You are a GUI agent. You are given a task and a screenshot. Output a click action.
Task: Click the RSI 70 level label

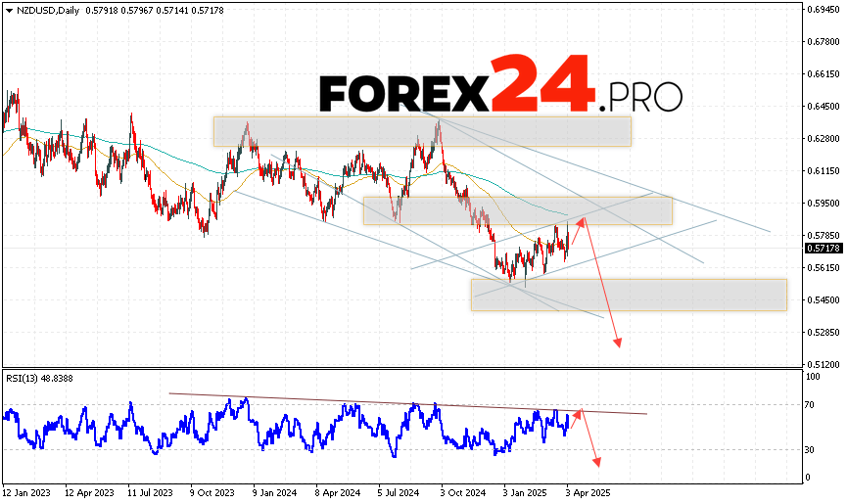pyautogui.click(x=812, y=403)
